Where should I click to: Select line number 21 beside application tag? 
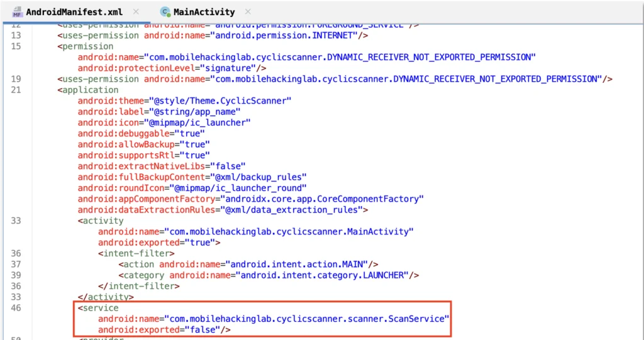click(16, 90)
